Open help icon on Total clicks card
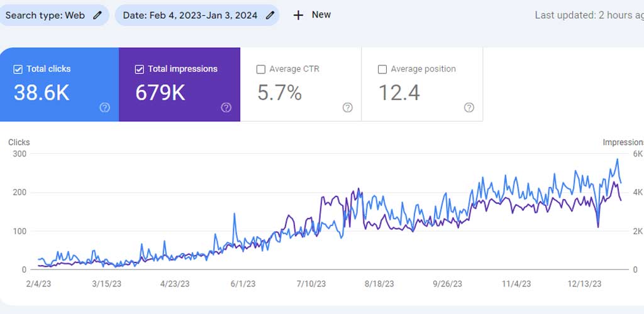644x314 pixels. [105, 107]
